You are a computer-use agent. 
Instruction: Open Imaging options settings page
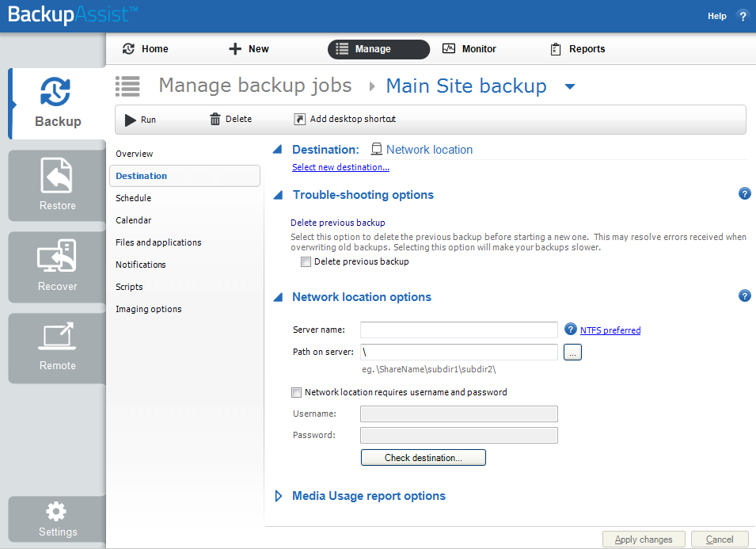[149, 309]
